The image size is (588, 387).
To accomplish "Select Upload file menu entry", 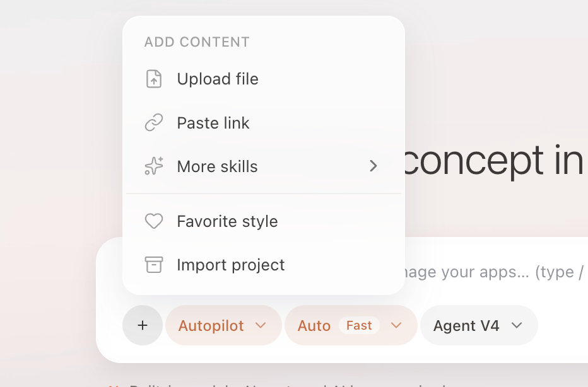I will (264, 79).
